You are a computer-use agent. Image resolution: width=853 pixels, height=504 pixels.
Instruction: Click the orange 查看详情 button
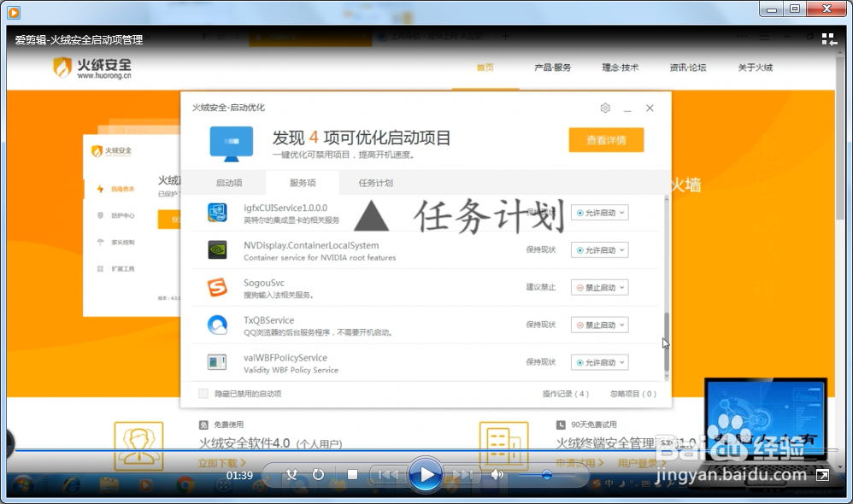(606, 140)
